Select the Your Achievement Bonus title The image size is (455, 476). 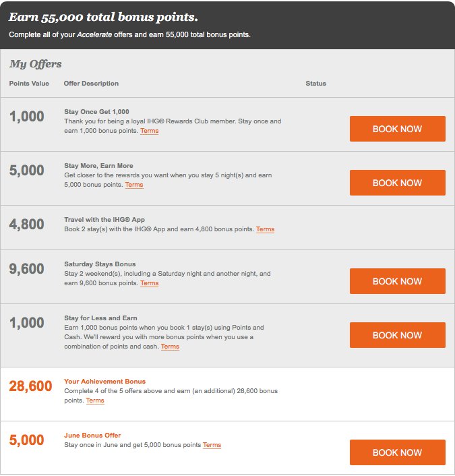click(104, 382)
